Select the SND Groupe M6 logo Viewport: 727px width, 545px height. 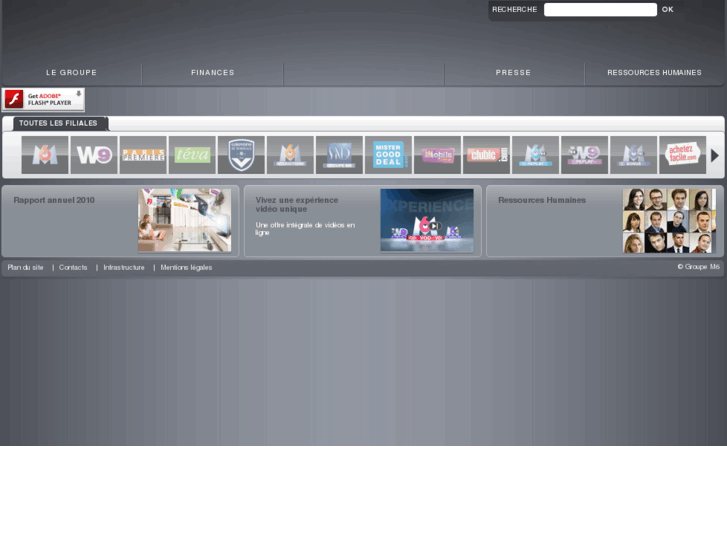tap(339, 155)
